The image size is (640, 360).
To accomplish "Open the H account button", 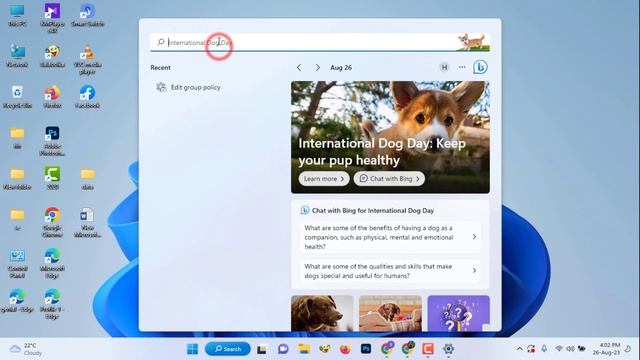I will click(444, 67).
